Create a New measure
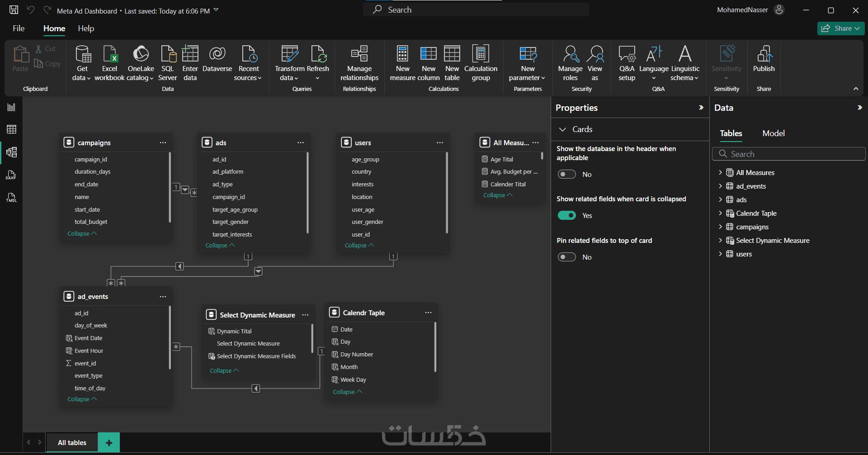 402,63
